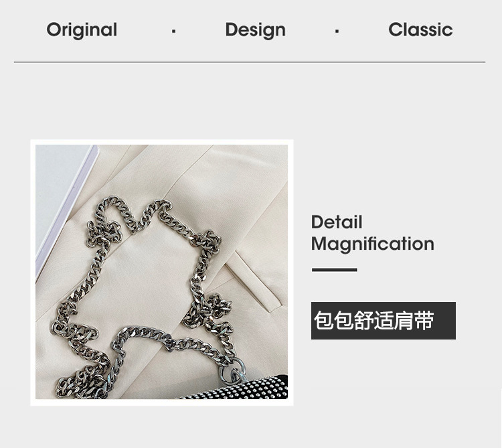502x448 pixels.
Task: Click the tangled chain knot near the pocket
Action: [x=212, y=308]
